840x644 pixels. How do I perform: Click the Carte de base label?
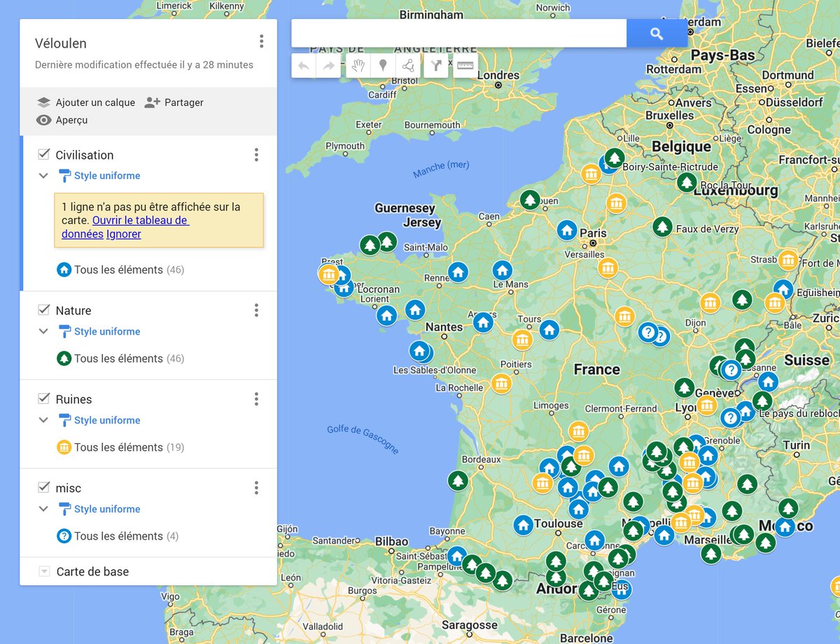point(92,572)
